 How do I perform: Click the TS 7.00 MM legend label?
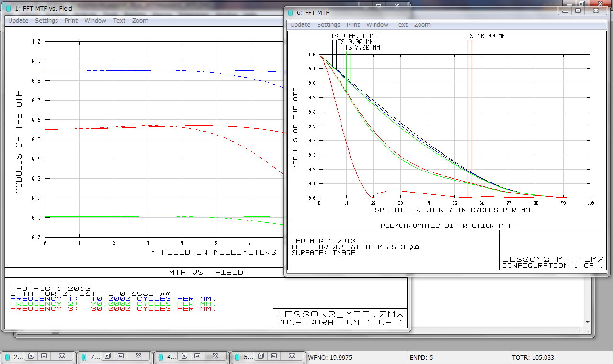tap(363, 47)
